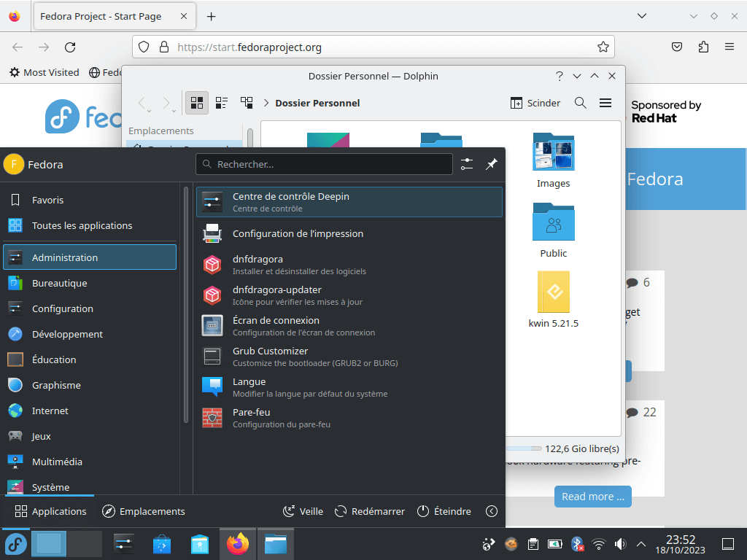Open Firefox Pocket save icon
The image size is (747, 560).
point(676,47)
